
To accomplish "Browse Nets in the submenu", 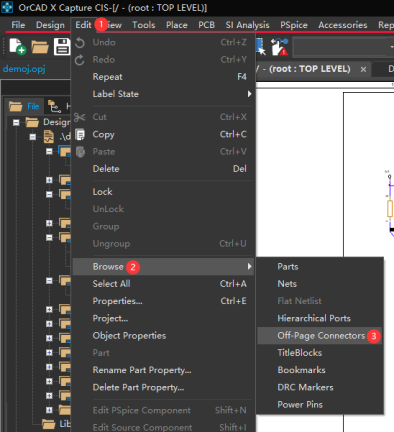I will coord(320,284).
